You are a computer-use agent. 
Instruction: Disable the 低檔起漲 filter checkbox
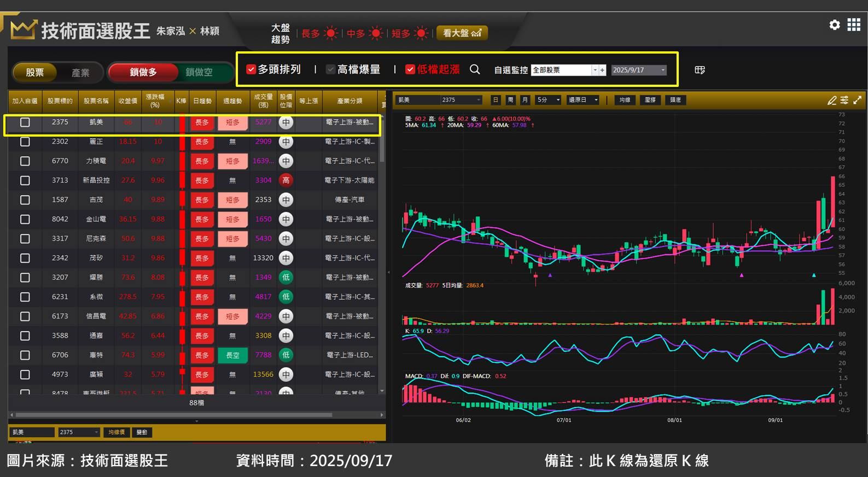tap(410, 69)
